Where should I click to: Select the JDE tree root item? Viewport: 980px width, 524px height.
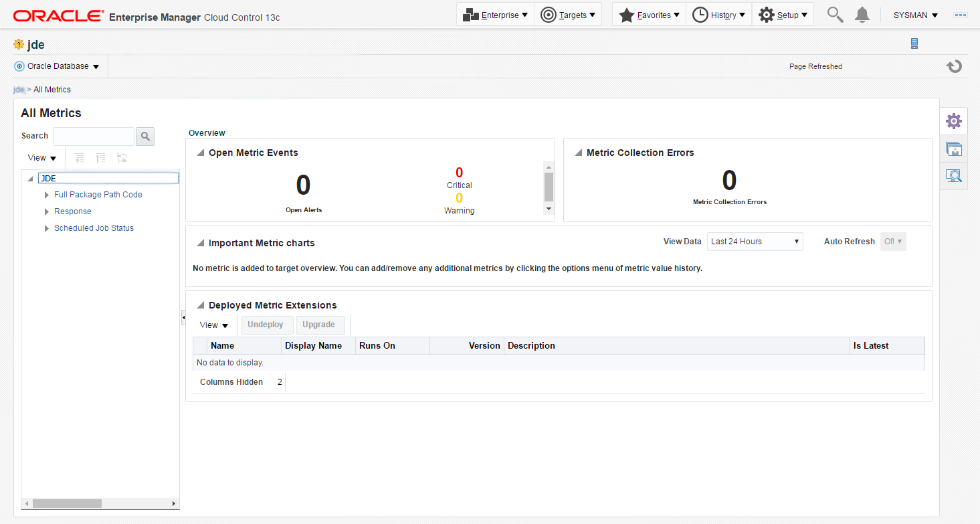point(108,179)
